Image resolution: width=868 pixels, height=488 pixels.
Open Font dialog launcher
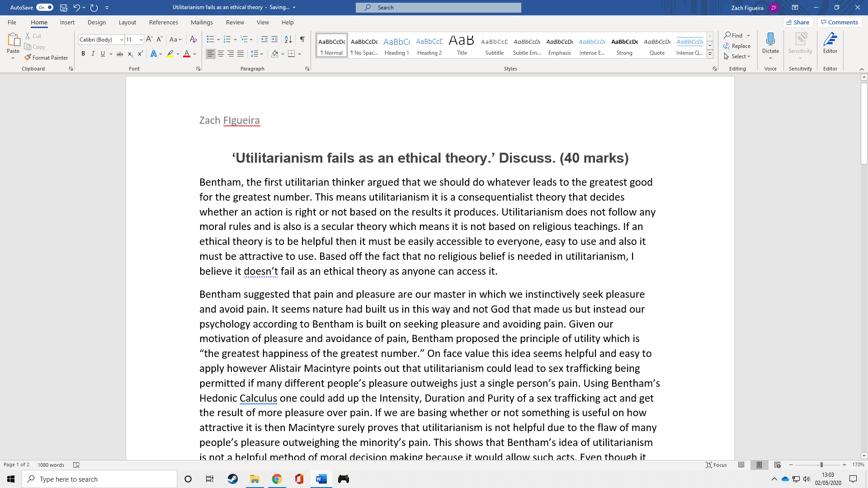click(x=198, y=69)
